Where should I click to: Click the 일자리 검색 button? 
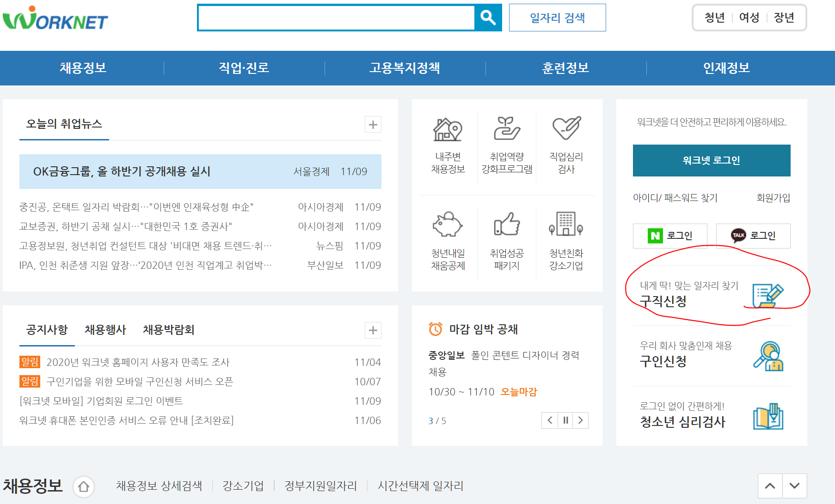coord(558,18)
